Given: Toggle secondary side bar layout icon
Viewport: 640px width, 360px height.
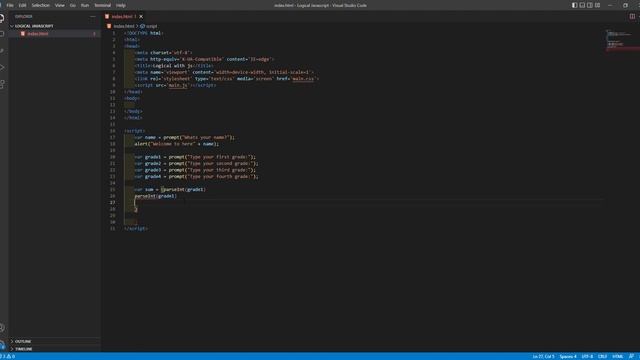Looking at the screenshot, I should 590,5.
